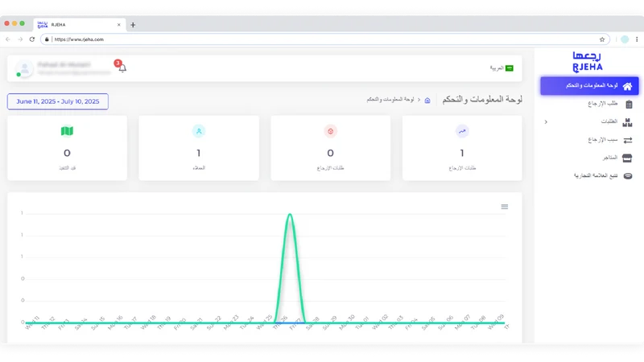
Task: Bookmark page with the star icon
Action: [x=602, y=39]
